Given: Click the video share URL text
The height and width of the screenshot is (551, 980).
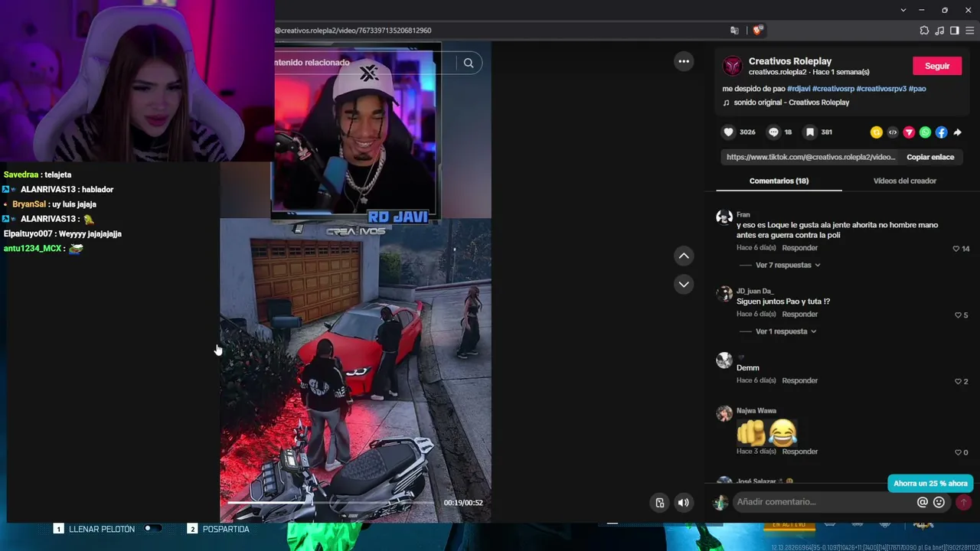Looking at the screenshot, I should (x=810, y=157).
